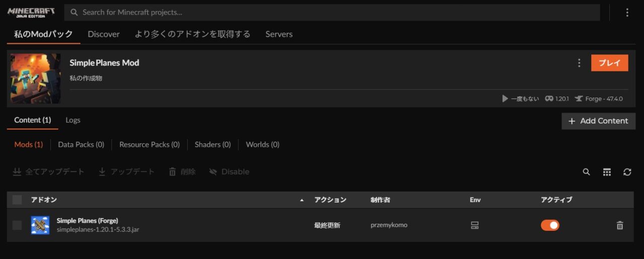The height and width of the screenshot is (259, 644).
Task: Click the Env server icon for Simple Planes
Action: (474, 225)
